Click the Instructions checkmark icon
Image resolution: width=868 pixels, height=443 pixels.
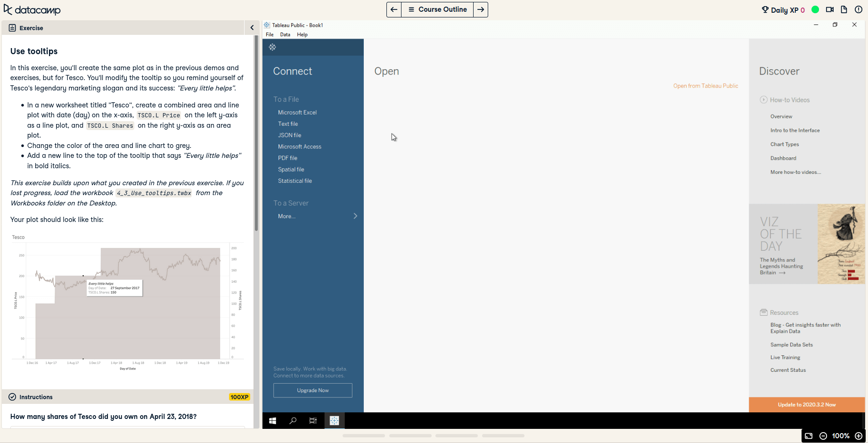tap(12, 397)
